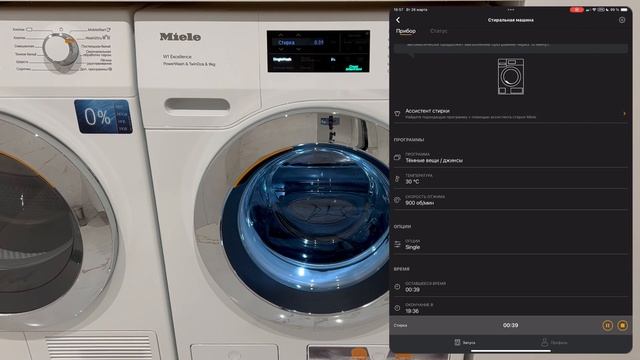640x360 pixels.
Task: Open the Single option row
Action: tap(510, 244)
